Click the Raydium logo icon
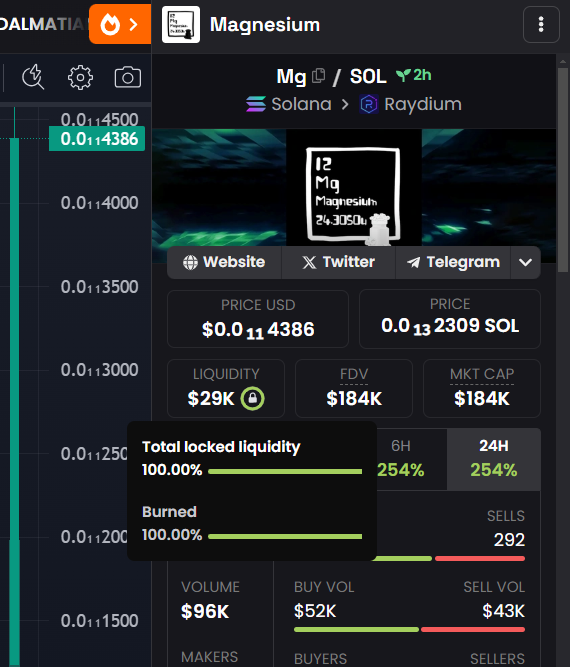The image size is (570, 667). [368, 104]
